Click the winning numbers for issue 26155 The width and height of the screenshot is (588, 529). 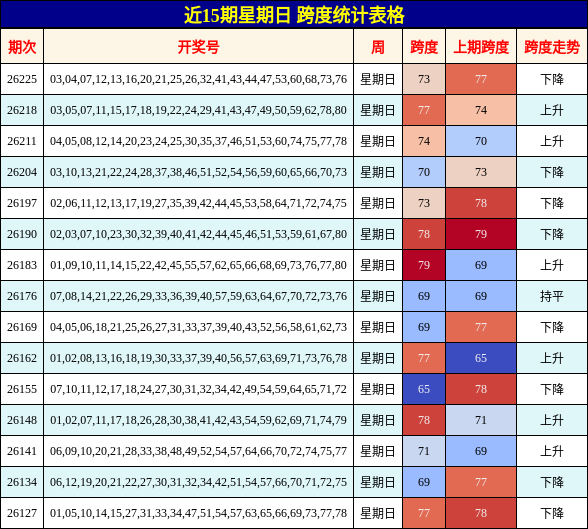[198, 389]
